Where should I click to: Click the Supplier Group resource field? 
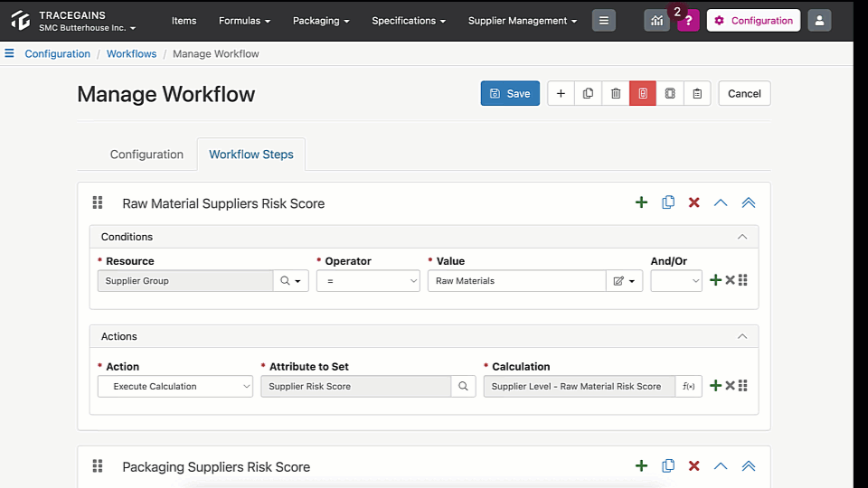[x=185, y=280]
